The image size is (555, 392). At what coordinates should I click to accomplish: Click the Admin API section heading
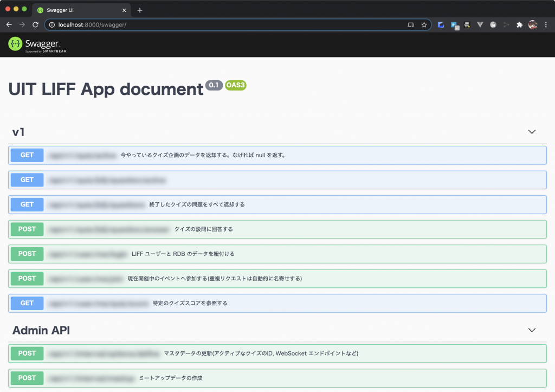(x=41, y=330)
